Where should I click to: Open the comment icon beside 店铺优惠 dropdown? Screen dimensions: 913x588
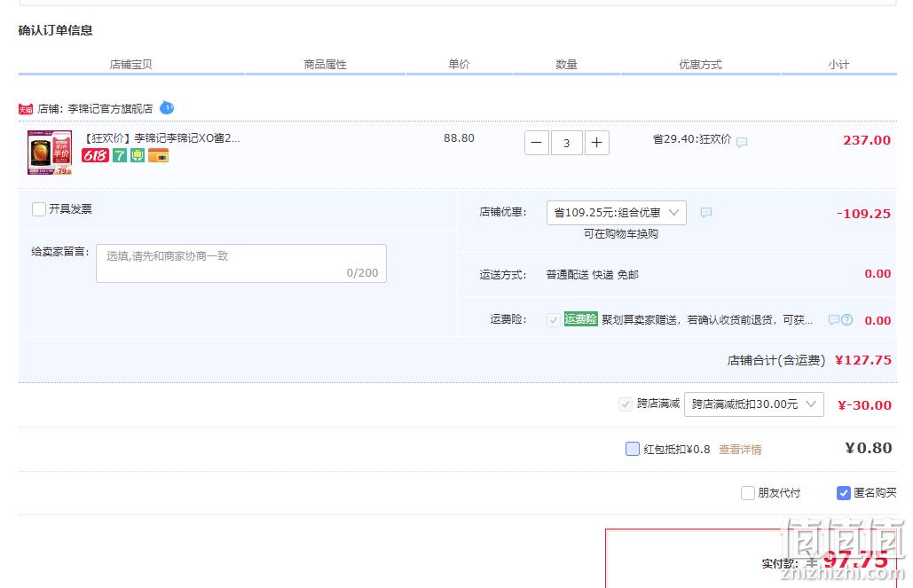tap(705, 213)
